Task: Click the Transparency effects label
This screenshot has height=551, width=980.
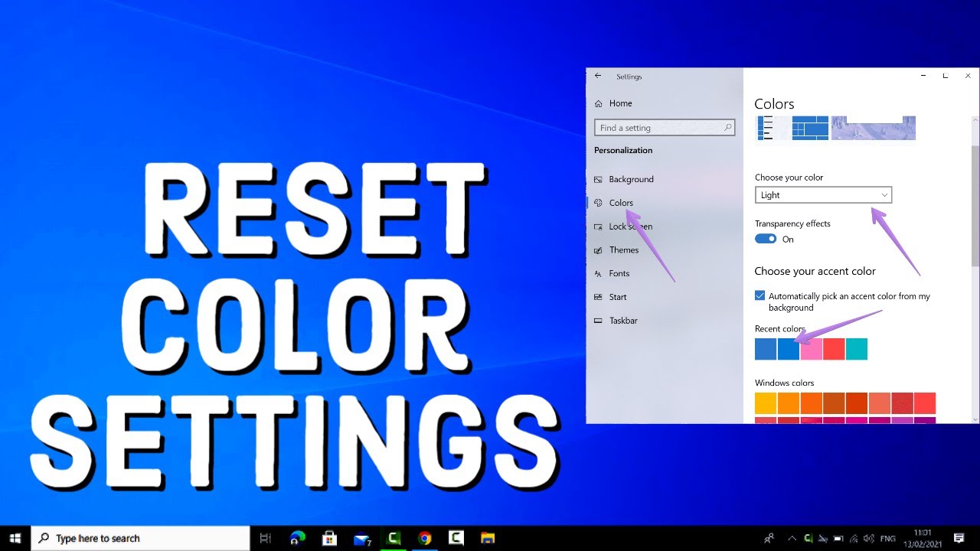Action: tap(792, 223)
